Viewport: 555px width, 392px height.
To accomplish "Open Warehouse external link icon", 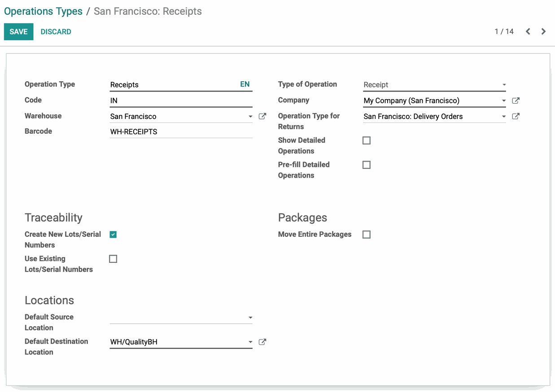I will (262, 116).
